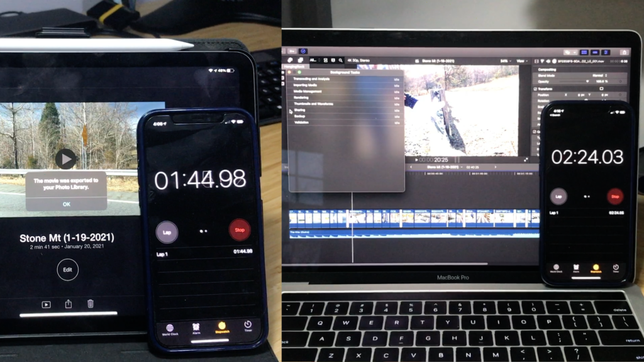The image size is (644, 362).
Task: Open the Audio inspector speaker icon
Action: 548,61
